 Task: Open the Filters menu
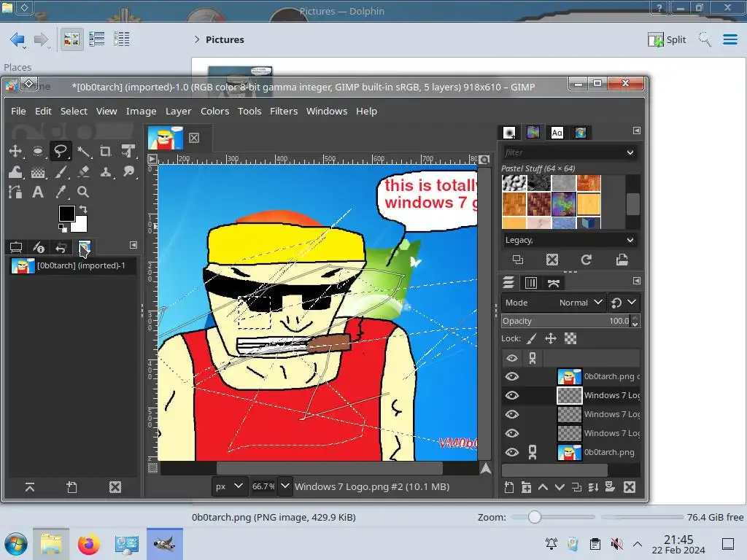pyautogui.click(x=284, y=111)
